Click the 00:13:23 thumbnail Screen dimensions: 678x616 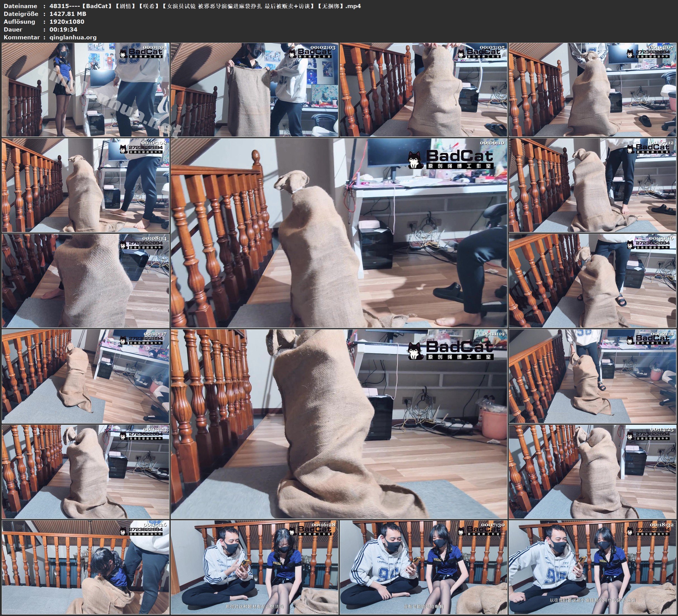pyautogui.click(x=85, y=471)
